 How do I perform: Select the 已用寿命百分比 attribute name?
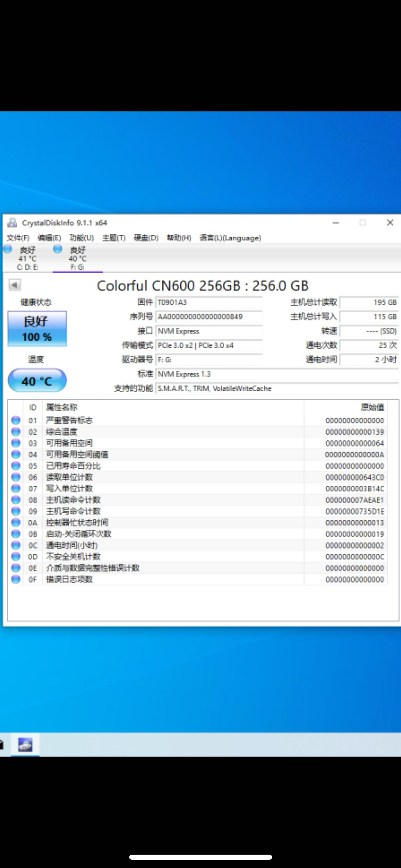(x=73, y=466)
